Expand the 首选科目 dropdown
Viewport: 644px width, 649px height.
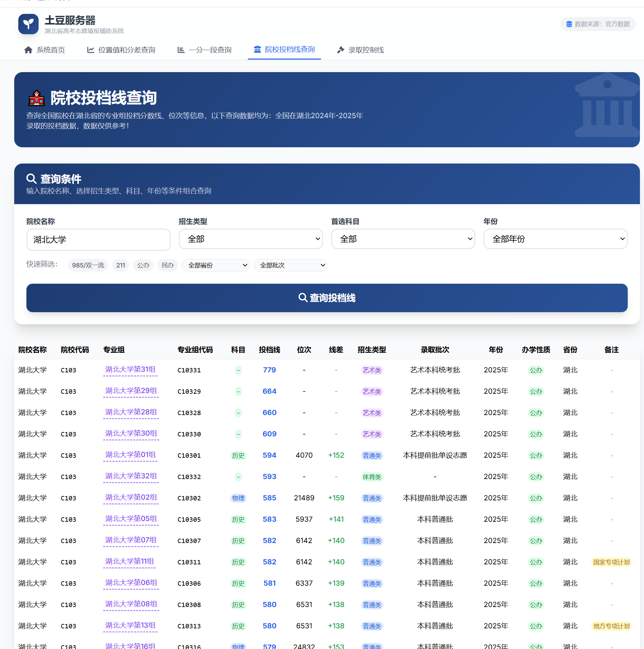click(x=403, y=239)
